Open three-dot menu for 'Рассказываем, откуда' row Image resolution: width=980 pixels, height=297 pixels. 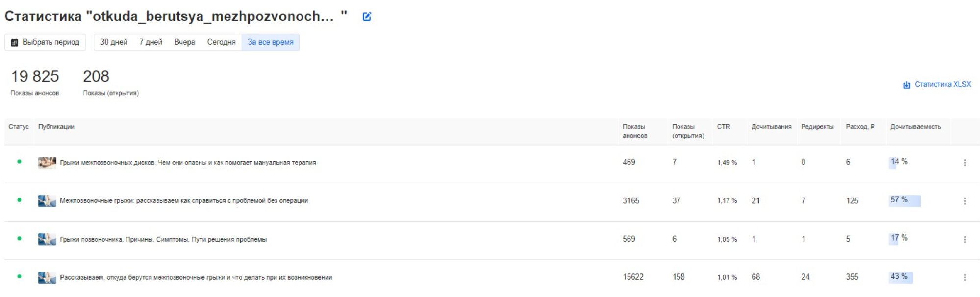[965, 277]
